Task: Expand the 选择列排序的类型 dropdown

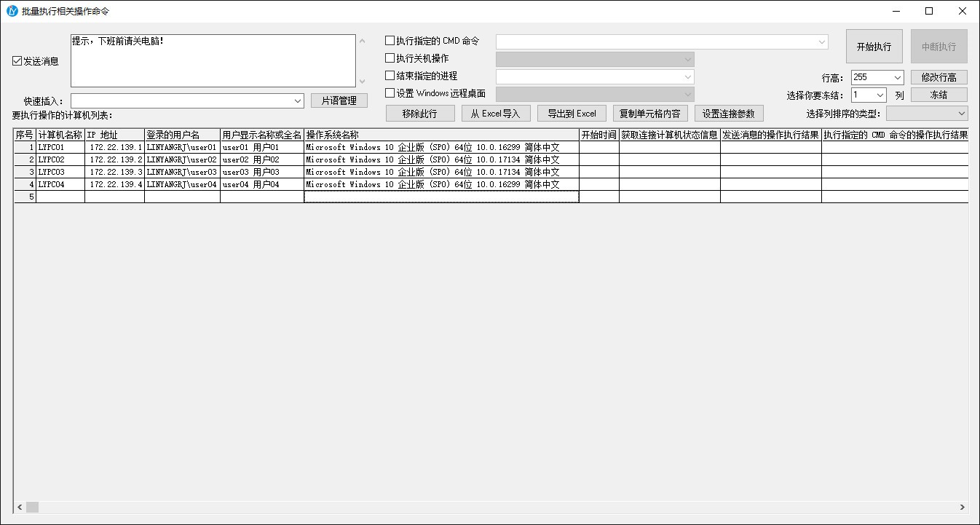Action: point(961,114)
